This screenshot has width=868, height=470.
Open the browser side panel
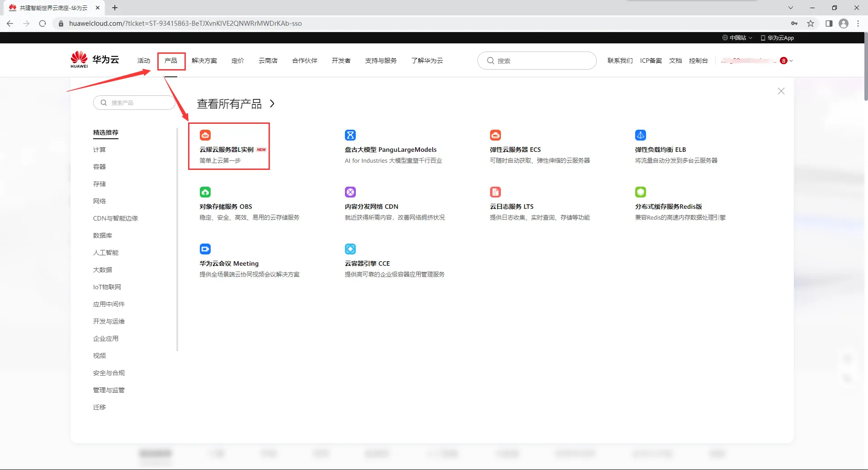click(x=829, y=23)
